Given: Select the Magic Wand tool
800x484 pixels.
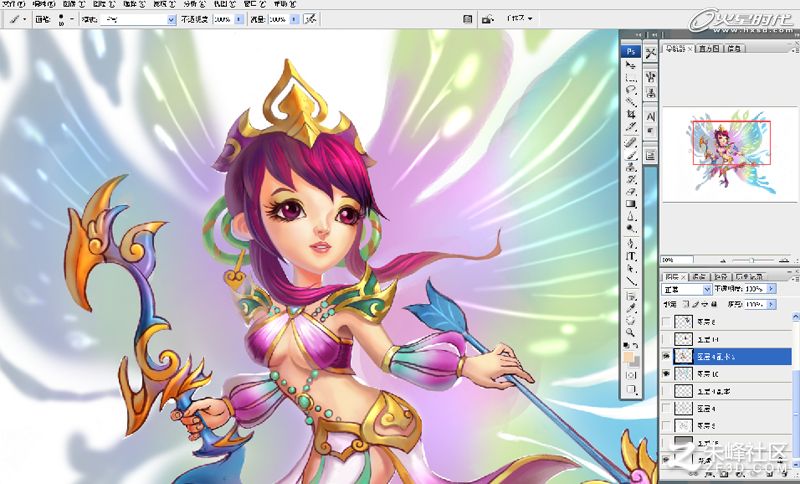Looking at the screenshot, I should pos(631,101).
